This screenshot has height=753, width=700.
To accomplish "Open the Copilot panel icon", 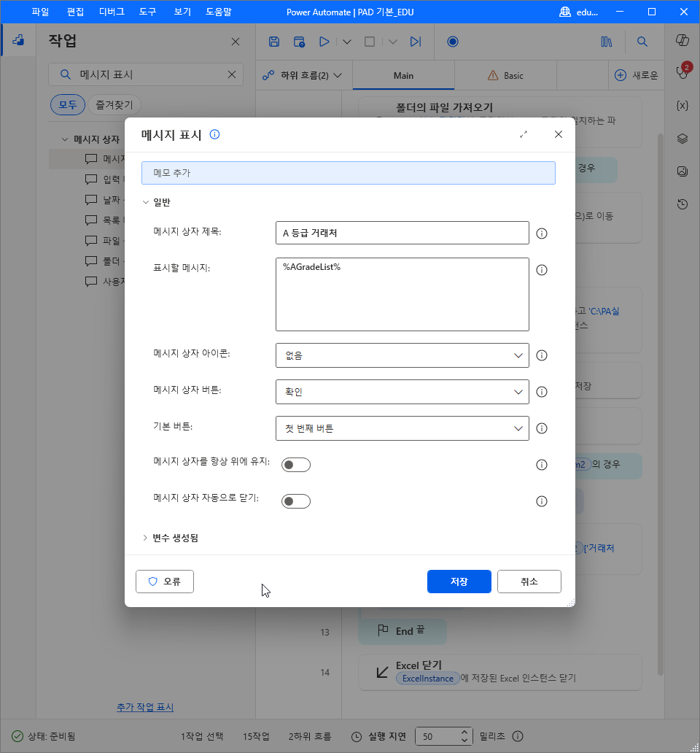I will pos(682,40).
